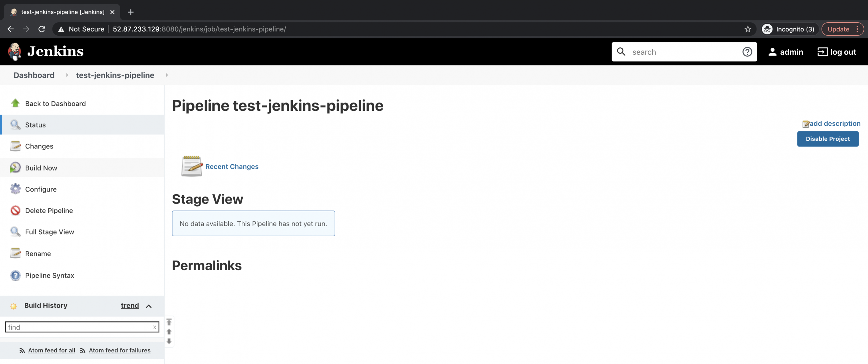This screenshot has height=364, width=868.
Task: Open the Dashboard breadcrumb link
Action: 34,75
